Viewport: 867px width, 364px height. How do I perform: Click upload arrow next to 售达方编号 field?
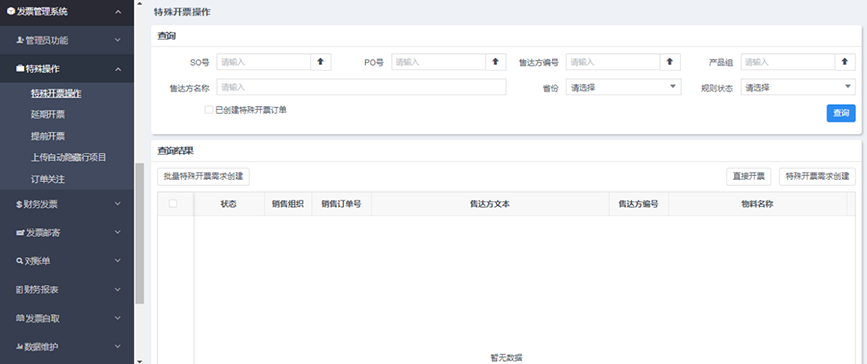tap(670, 62)
